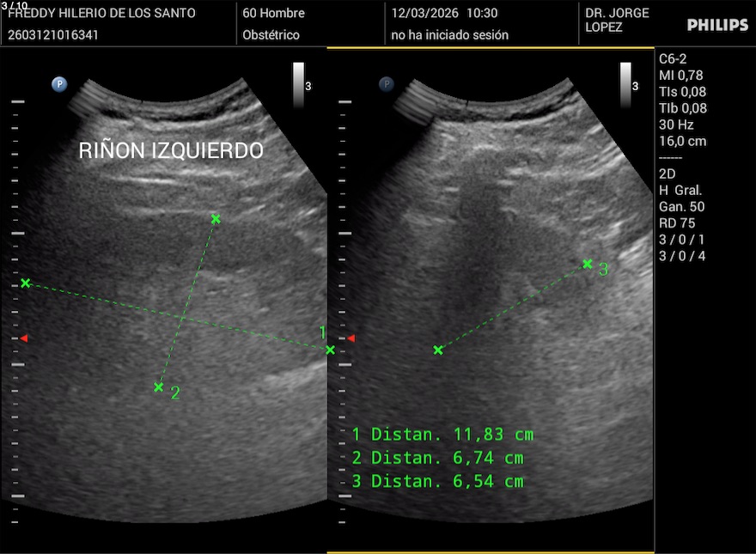The image size is (756, 554).
Task: Click the blue P icon on right image
Action: 387,84
